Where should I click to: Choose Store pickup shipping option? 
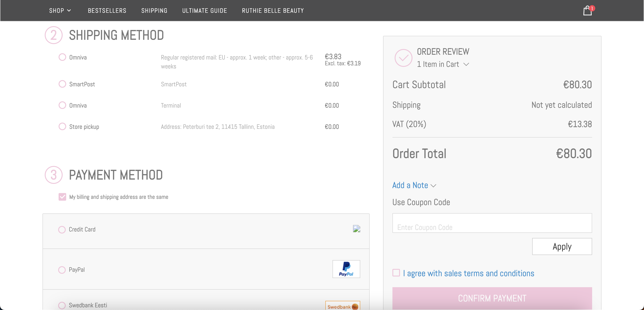click(x=62, y=127)
